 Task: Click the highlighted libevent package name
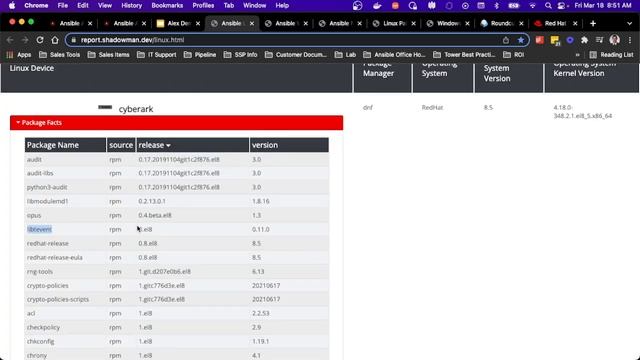pyautogui.click(x=39, y=229)
